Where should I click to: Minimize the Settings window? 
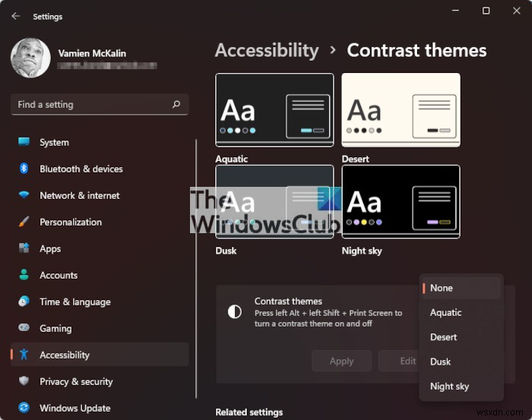click(456, 11)
